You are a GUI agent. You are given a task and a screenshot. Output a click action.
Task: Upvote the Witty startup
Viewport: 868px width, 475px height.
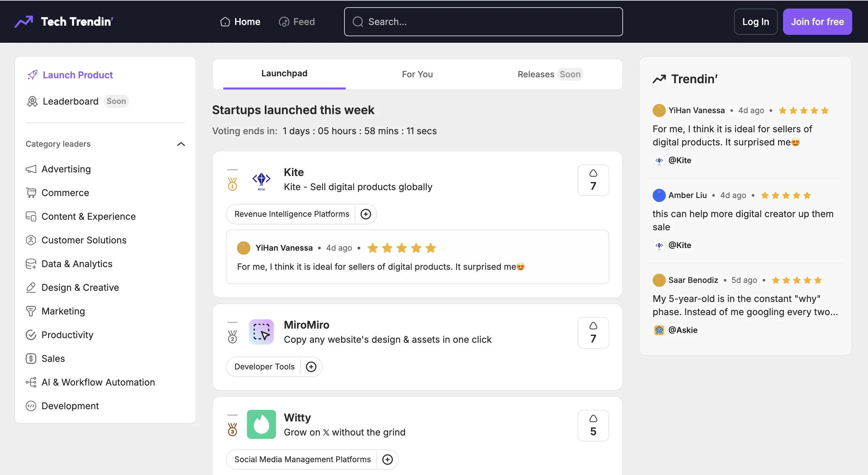(x=593, y=425)
